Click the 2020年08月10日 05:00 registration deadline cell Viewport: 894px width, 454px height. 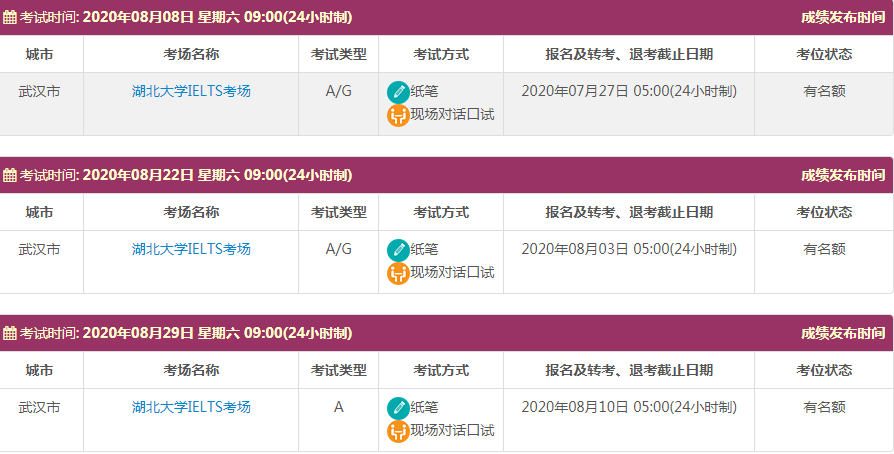coord(629,407)
